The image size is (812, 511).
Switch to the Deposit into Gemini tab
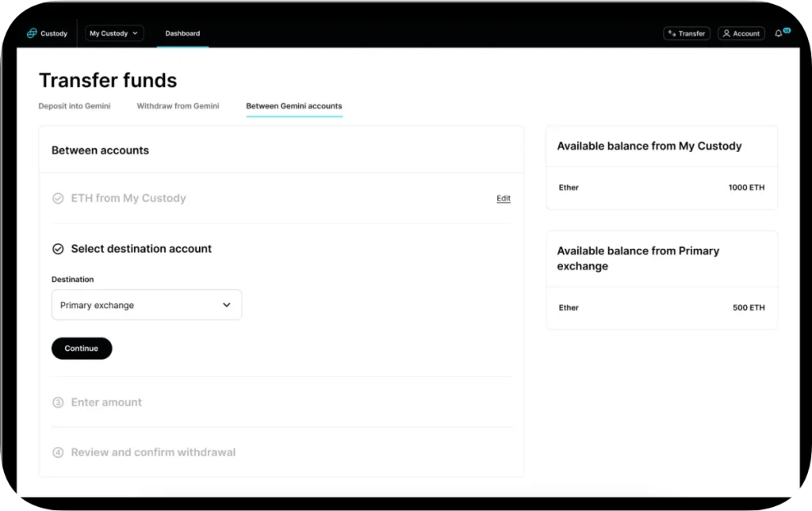[x=75, y=105]
